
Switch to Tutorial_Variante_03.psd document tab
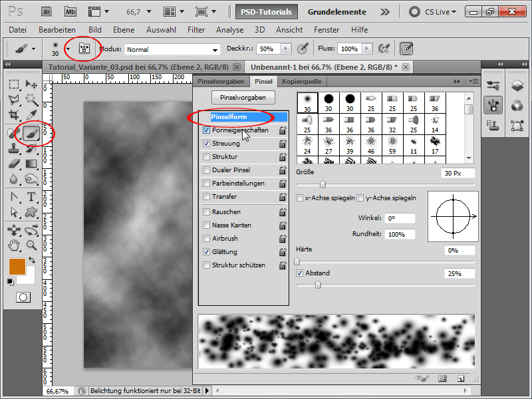tap(138, 67)
